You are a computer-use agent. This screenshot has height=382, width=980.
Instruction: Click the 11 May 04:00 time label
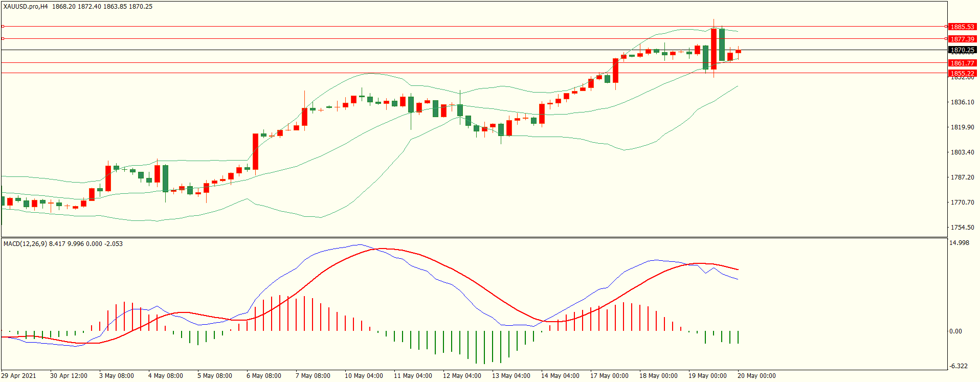tap(413, 376)
